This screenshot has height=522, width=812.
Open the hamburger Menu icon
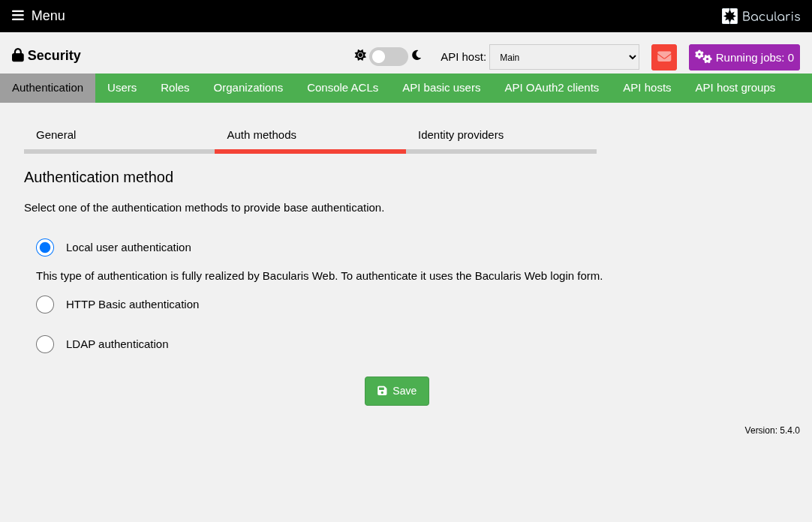[x=18, y=16]
